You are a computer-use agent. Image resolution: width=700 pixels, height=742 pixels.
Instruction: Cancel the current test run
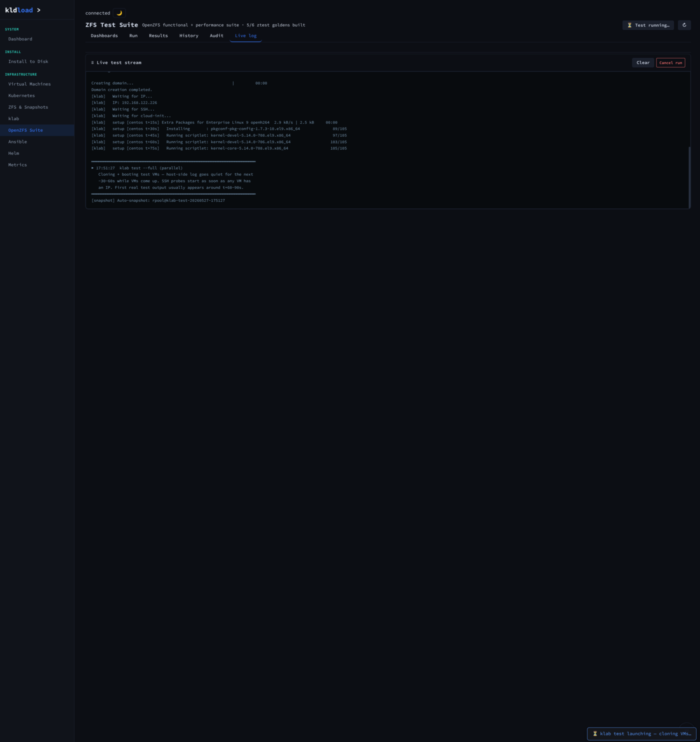(670, 63)
